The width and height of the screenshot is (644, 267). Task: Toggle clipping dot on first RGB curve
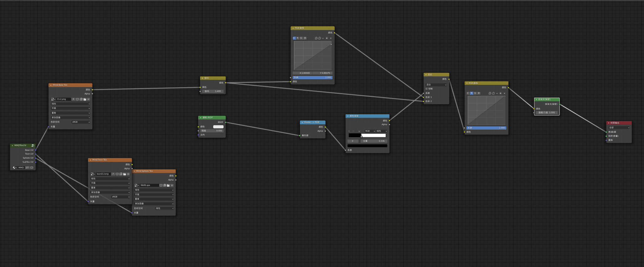coord(327,38)
